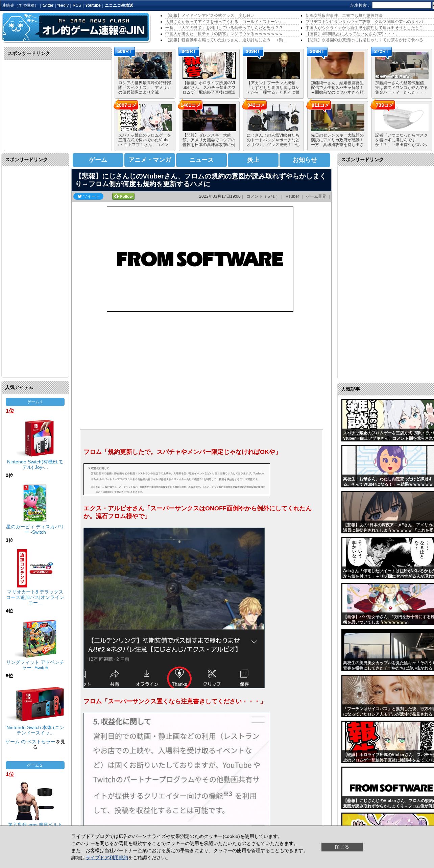The height and width of the screenshot is (868, 434).
Task: Select the 炎上 category tab
Action: click(x=253, y=160)
